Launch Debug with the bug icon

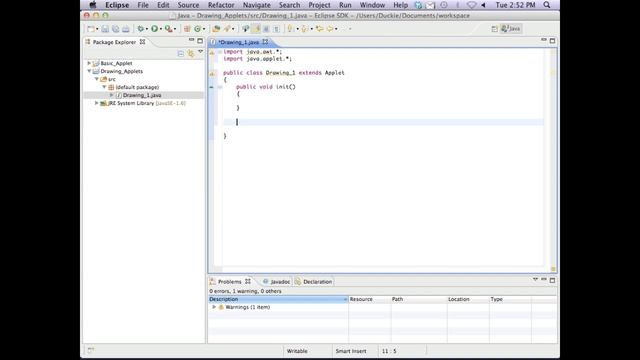click(x=140, y=29)
